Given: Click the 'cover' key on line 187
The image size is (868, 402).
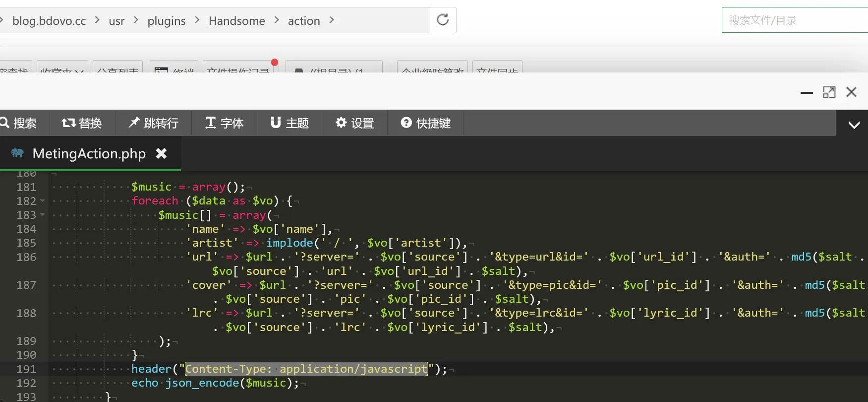Looking at the screenshot, I should point(209,285).
